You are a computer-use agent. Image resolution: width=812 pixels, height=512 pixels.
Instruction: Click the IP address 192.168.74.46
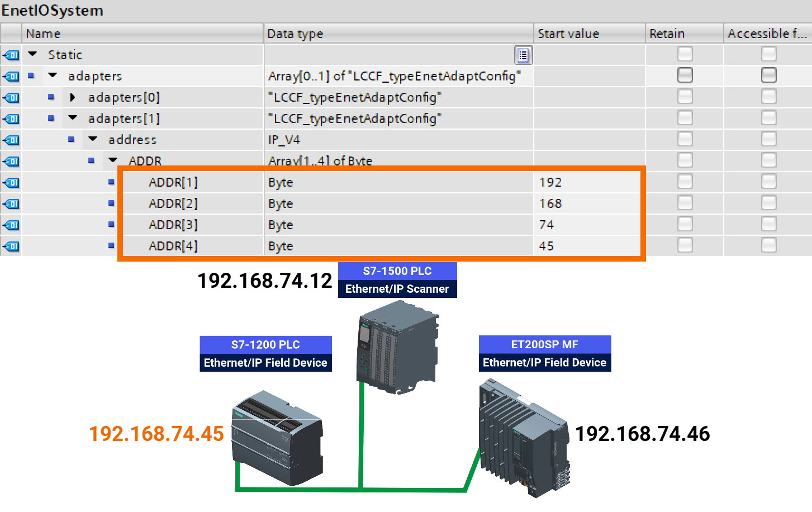[643, 434]
